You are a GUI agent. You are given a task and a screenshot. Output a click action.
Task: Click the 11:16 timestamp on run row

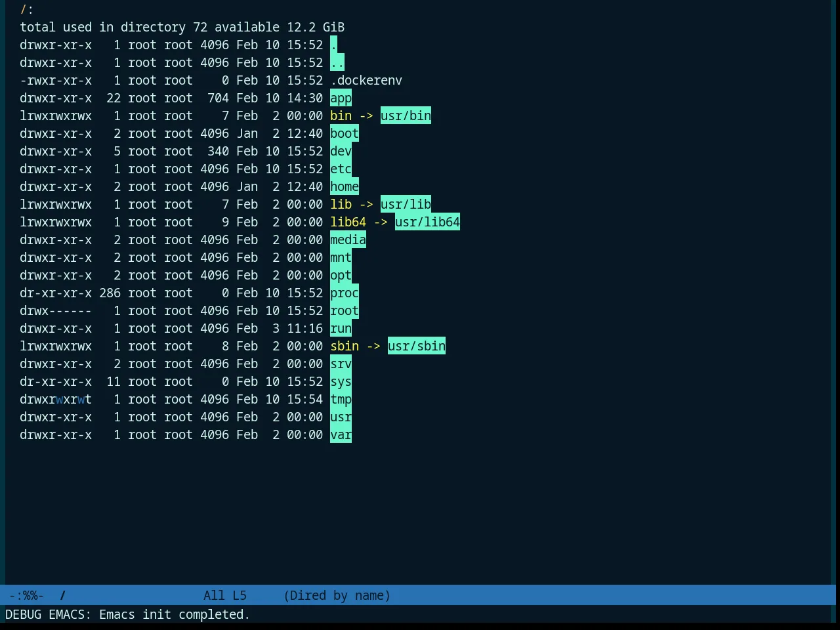[x=304, y=329]
